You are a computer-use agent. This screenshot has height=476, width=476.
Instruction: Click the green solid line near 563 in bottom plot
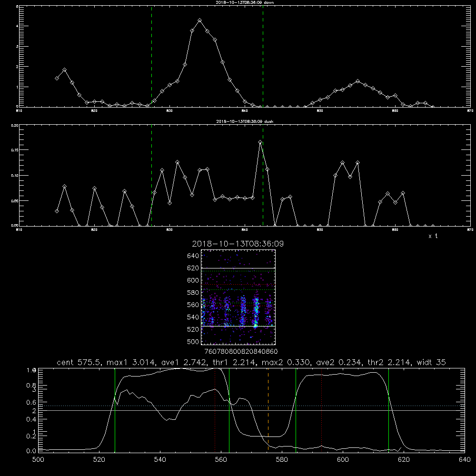(x=229, y=410)
